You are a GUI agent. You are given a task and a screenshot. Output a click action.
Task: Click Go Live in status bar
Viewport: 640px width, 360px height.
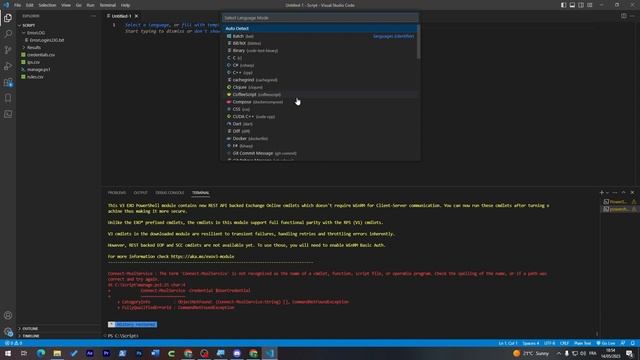point(606,343)
